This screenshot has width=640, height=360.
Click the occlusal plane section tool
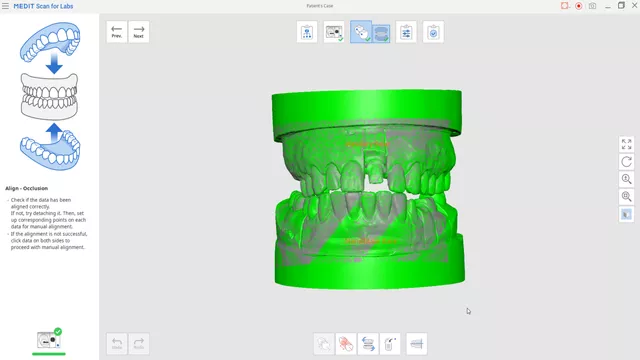(x=417, y=344)
